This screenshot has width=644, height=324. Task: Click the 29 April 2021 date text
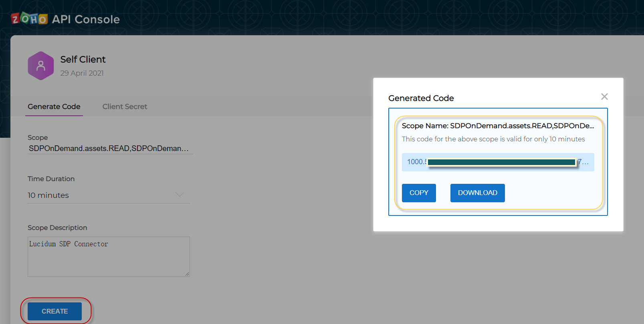point(82,73)
